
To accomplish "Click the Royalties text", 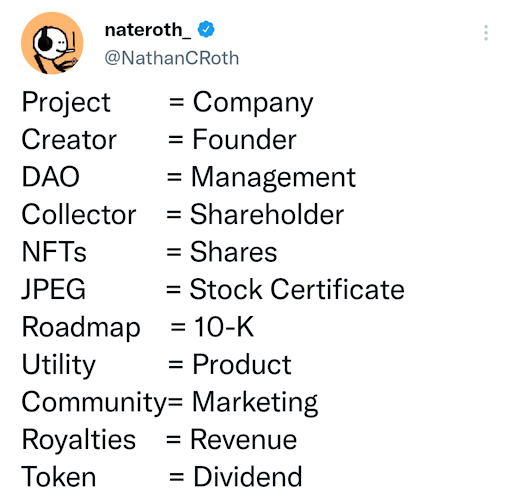I will pyautogui.click(x=79, y=440).
